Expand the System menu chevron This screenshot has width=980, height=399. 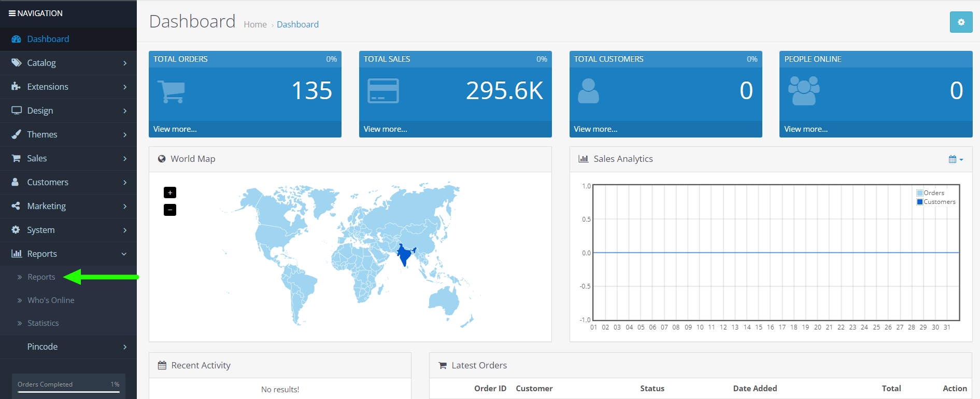coord(125,230)
